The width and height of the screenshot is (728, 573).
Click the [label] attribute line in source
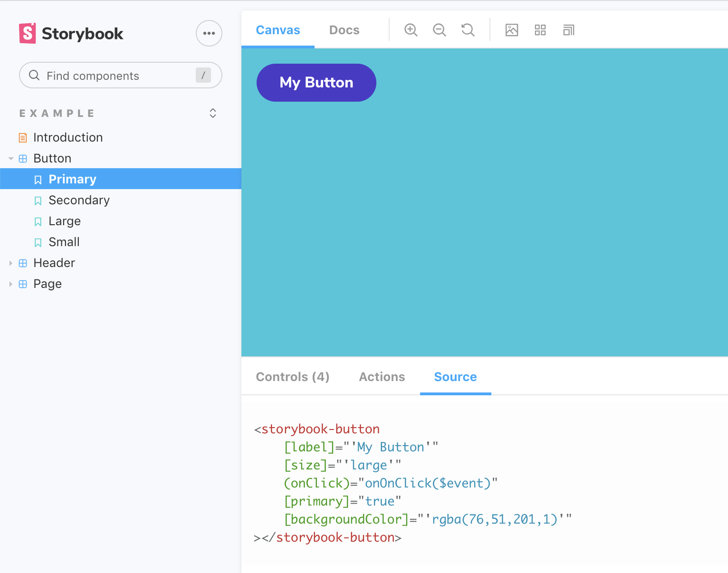tap(361, 447)
